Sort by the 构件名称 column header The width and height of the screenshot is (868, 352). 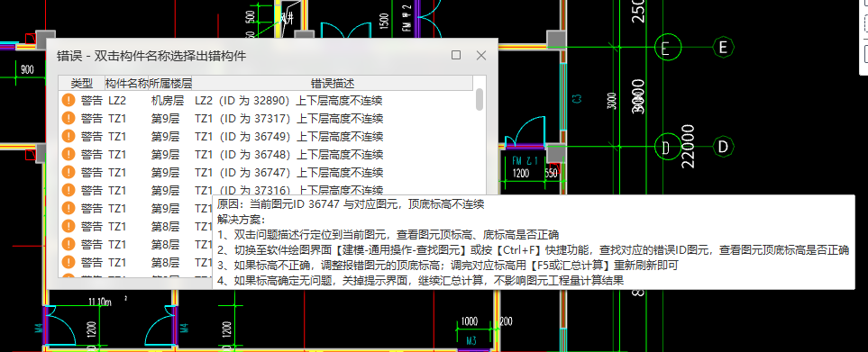coord(127,84)
